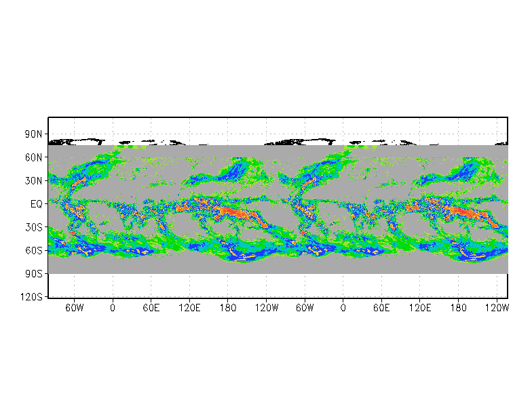Select the 60S latitude axis label
Screen dimensions: 532x415
(x=33, y=251)
